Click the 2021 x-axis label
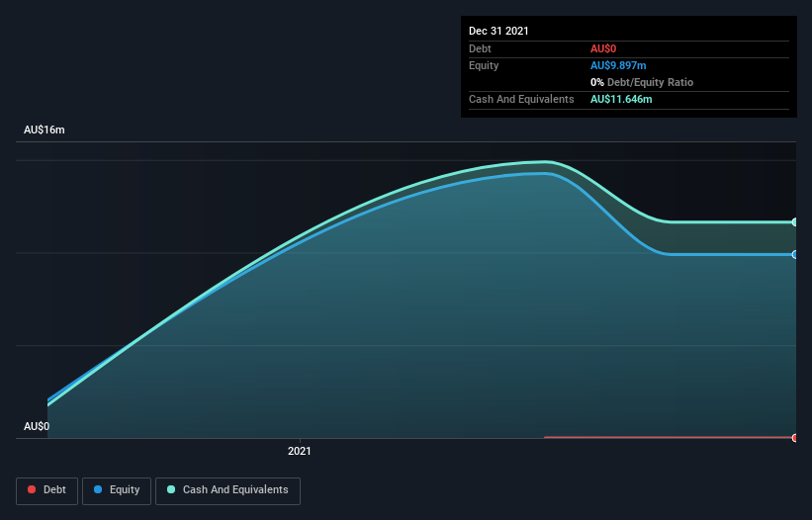The height and width of the screenshot is (520, 812). [x=300, y=451]
